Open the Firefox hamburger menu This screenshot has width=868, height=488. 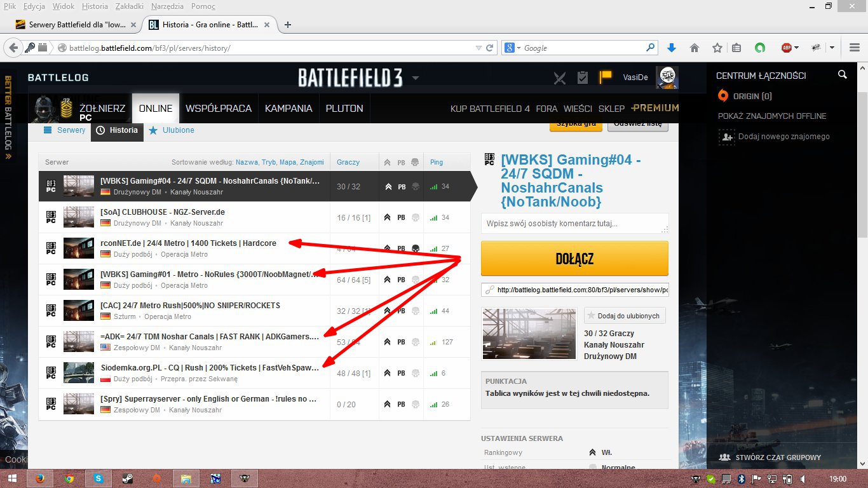click(855, 48)
